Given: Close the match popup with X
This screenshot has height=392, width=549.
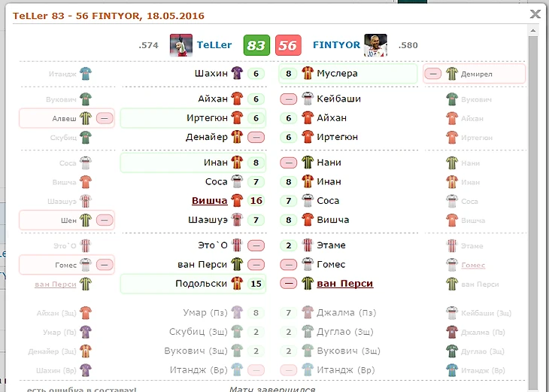Looking at the screenshot, I should 535,14.
